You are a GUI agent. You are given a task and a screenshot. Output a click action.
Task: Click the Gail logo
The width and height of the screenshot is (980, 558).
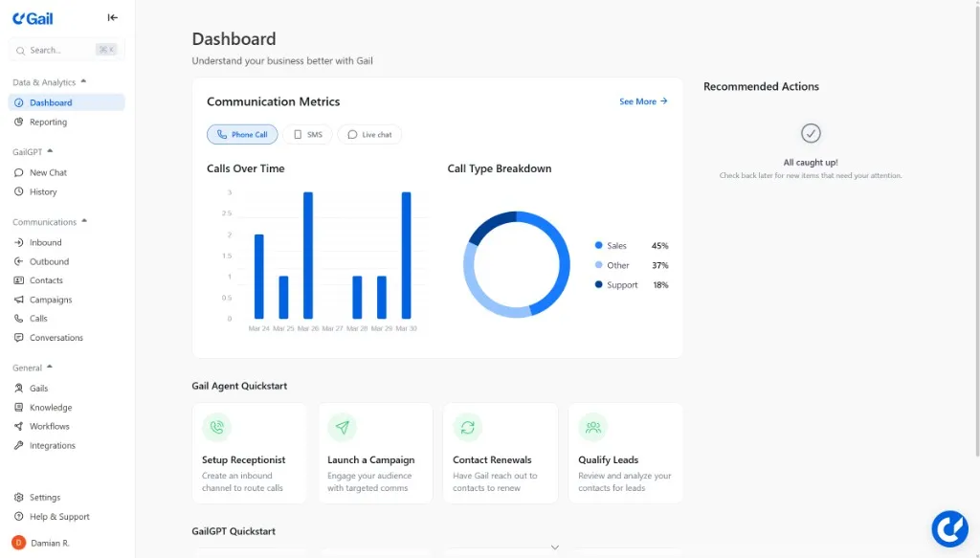(33, 18)
